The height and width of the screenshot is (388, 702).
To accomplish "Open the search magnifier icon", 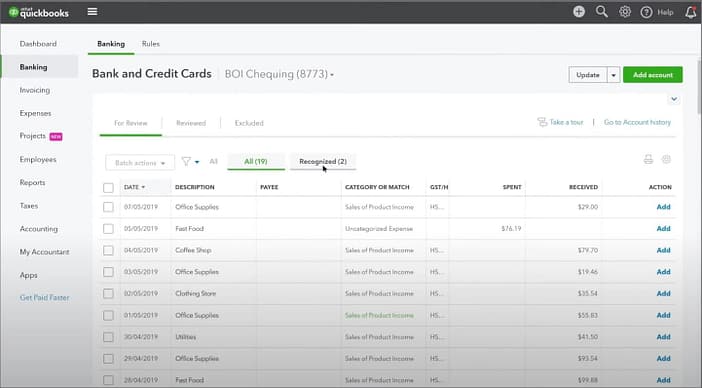I will [x=602, y=12].
